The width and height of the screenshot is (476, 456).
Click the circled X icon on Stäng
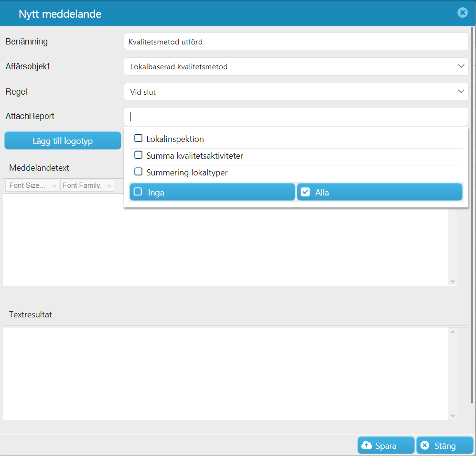pyautogui.click(x=425, y=445)
